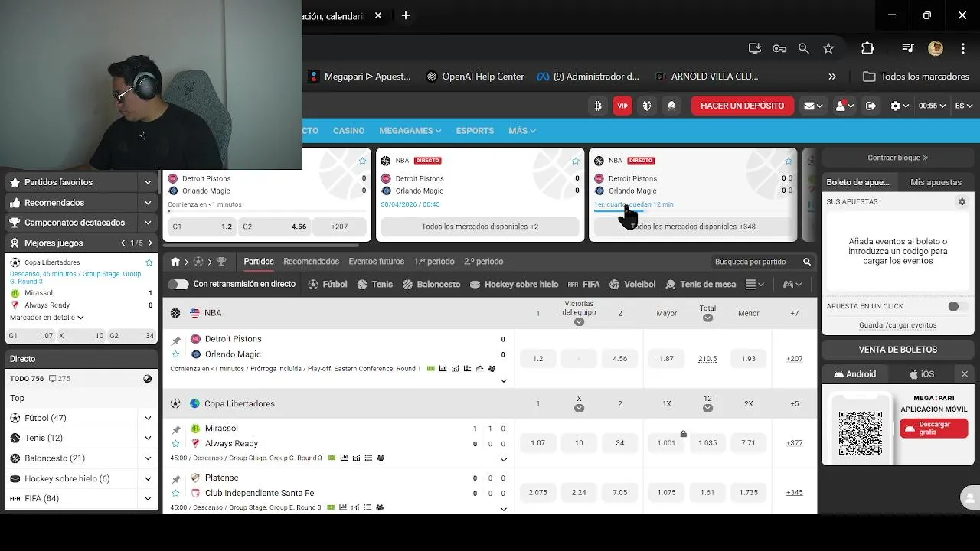Filter by Tenis de mesa
980x551 pixels.
[x=701, y=284]
